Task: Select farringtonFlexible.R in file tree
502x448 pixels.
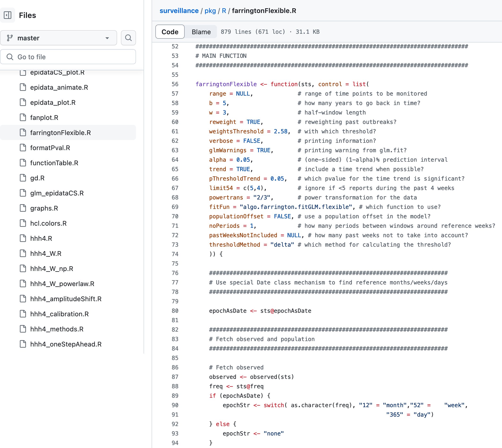Action: 68,133
